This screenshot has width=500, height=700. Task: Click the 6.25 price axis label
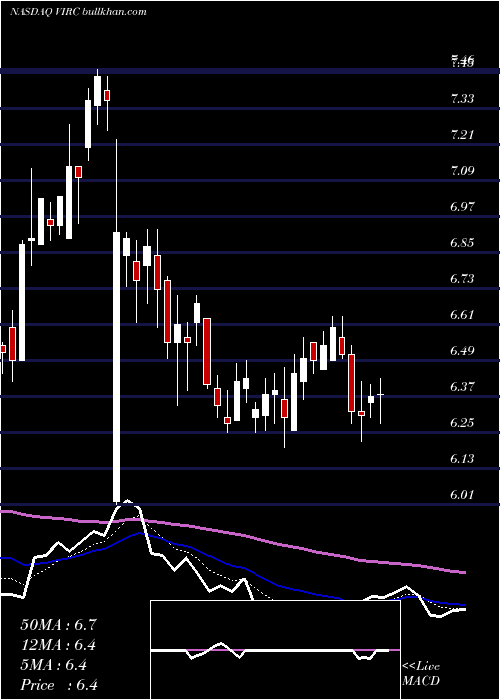click(462, 423)
